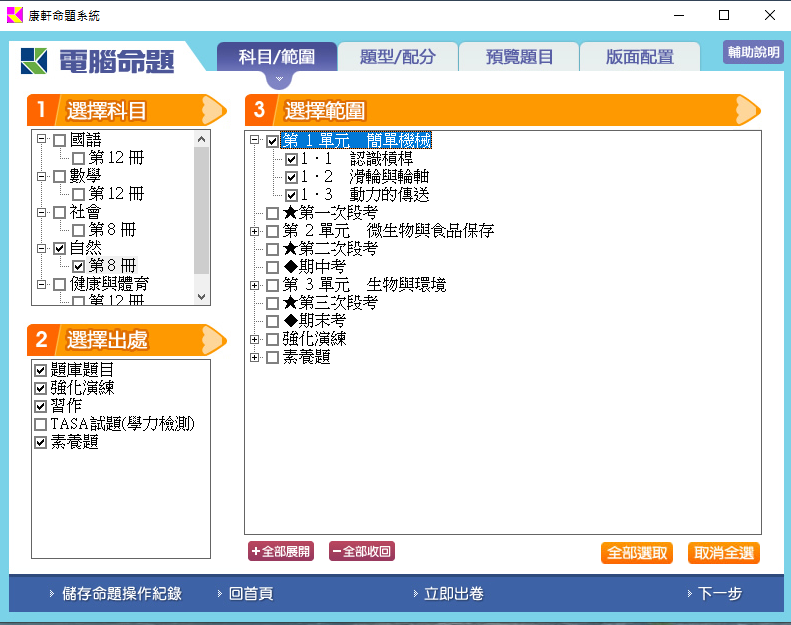The width and height of the screenshot is (791, 625).
Task: Collapse 第 1 單元 簡單機械 node
Action: (255, 140)
